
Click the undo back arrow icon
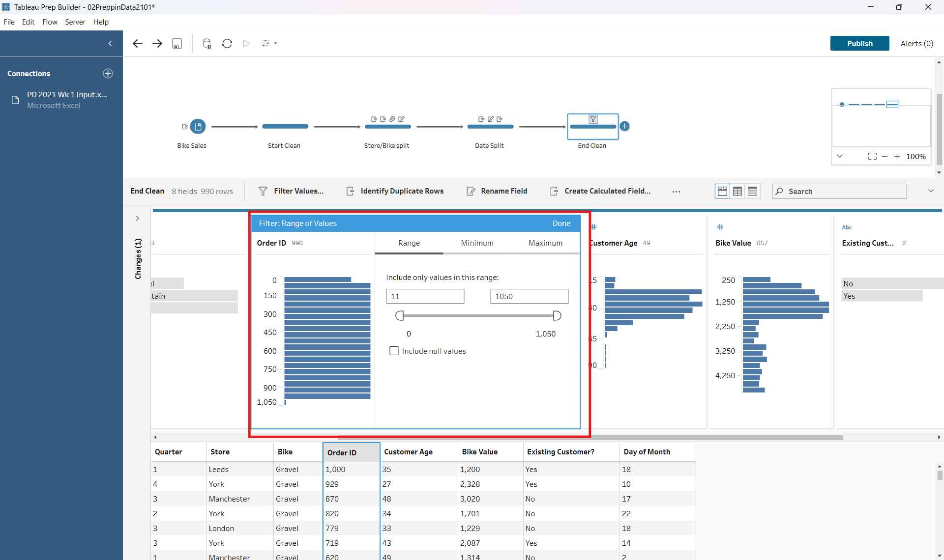point(138,44)
